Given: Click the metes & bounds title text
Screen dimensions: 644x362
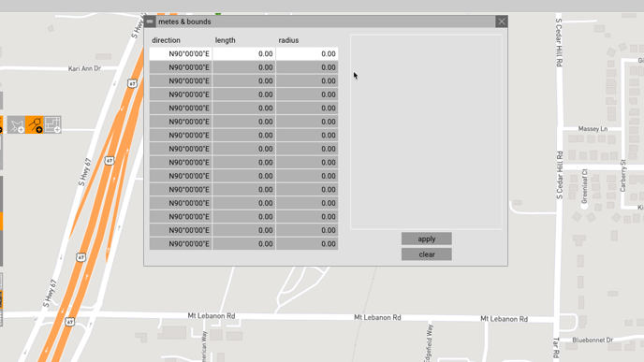Looking at the screenshot, I should click(184, 22).
